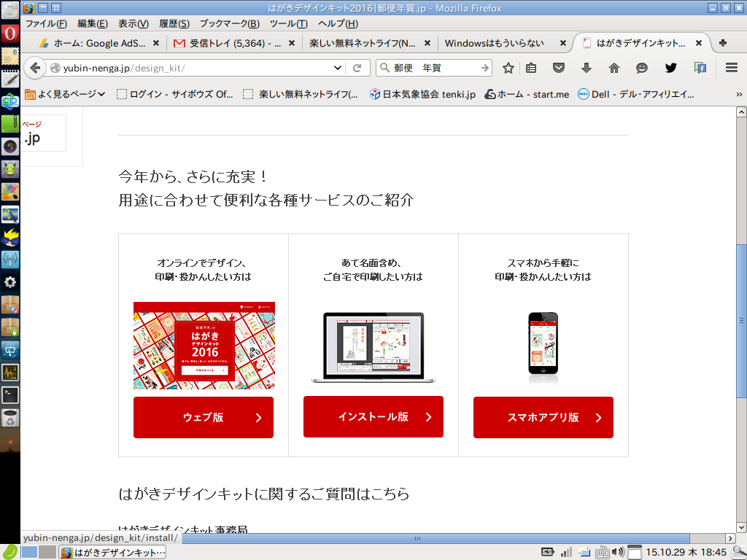
Task: Click the はがきデザインキット taskbar window button
Action: click(x=113, y=553)
